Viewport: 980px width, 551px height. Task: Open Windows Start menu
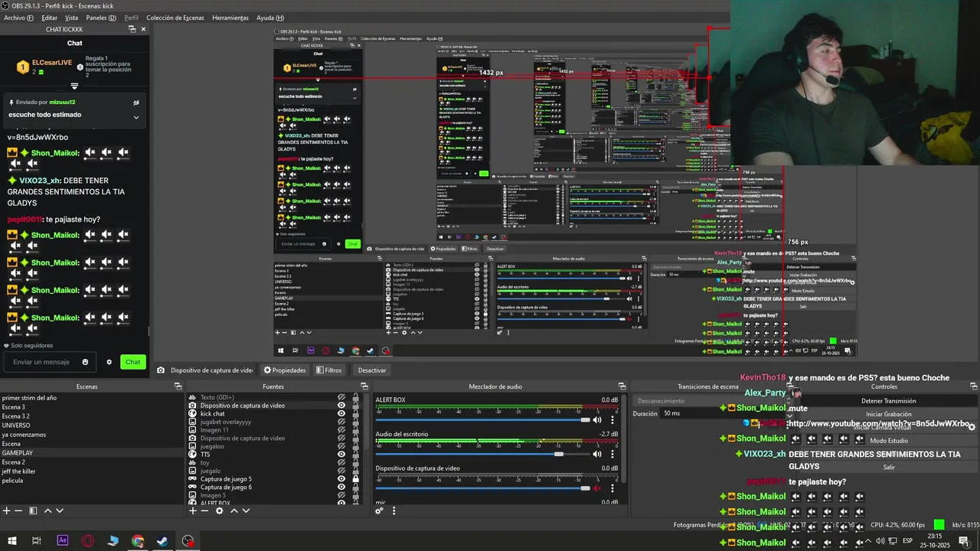pos(12,541)
